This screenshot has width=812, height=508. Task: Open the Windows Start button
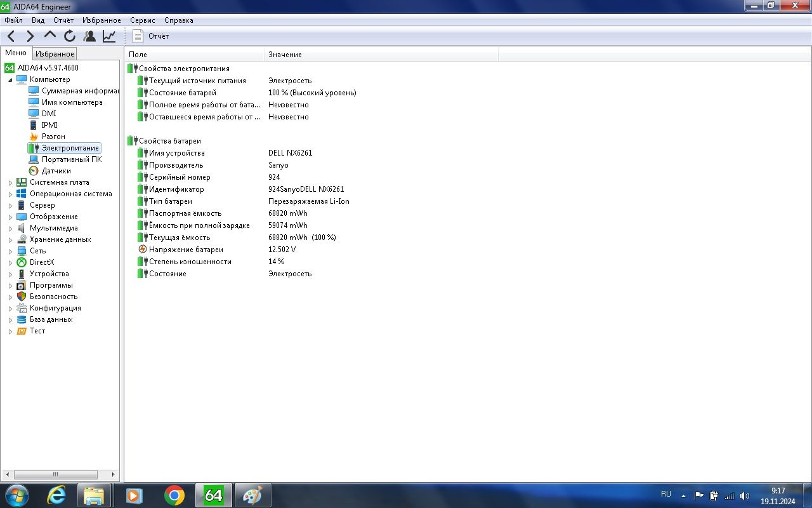(x=16, y=495)
